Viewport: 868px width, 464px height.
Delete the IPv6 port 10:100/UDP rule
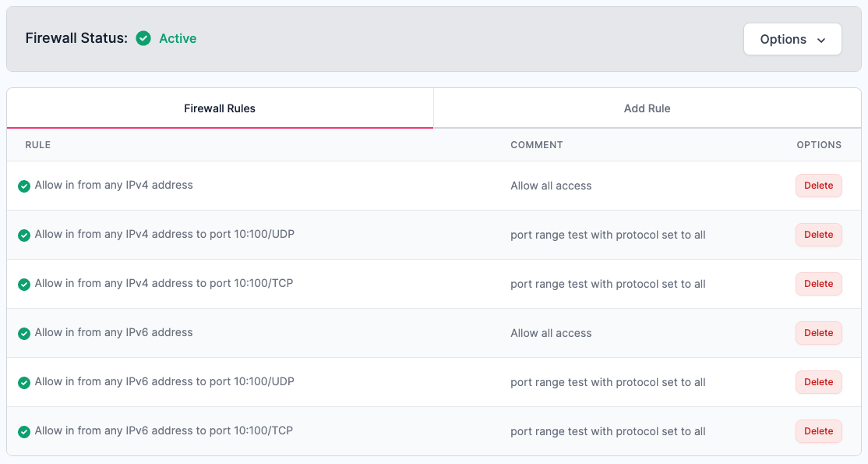819,382
